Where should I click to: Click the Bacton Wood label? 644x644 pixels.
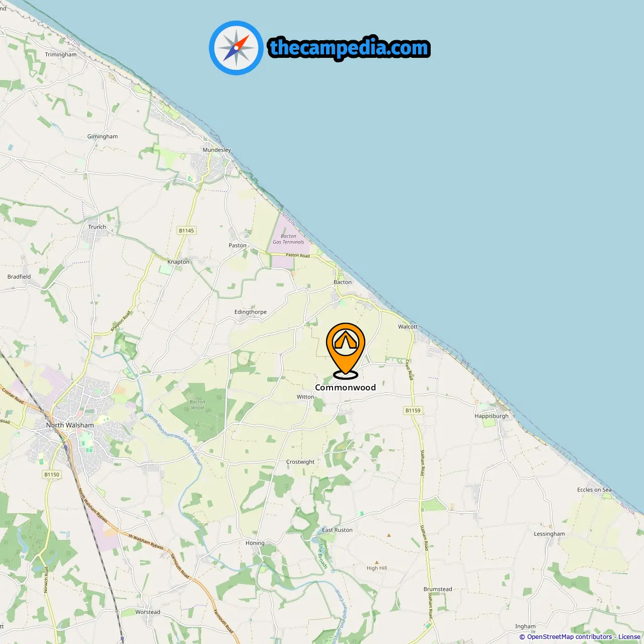click(x=197, y=405)
